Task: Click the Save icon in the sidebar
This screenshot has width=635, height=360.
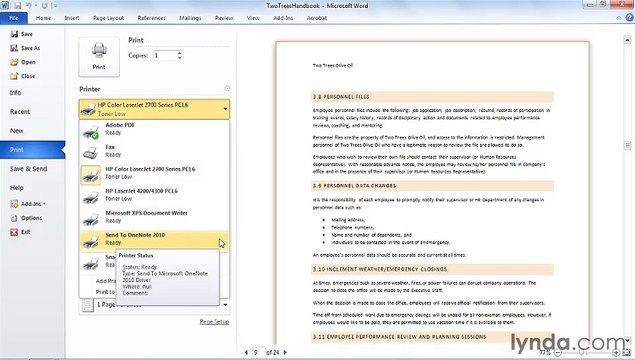Action: point(14,34)
